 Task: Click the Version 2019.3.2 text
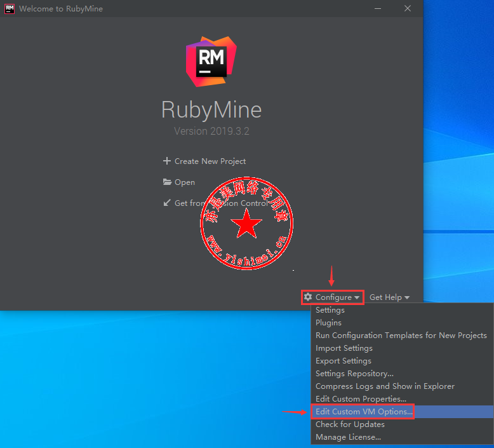211,131
